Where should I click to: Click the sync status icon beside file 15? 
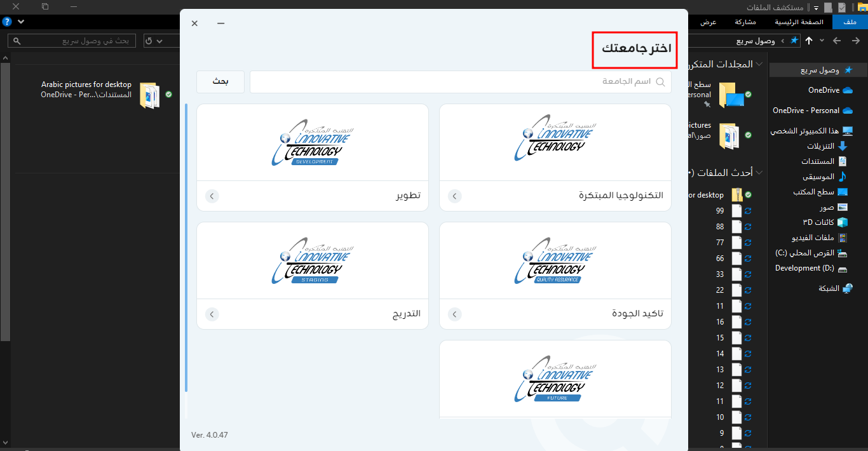[x=748, y=337]
